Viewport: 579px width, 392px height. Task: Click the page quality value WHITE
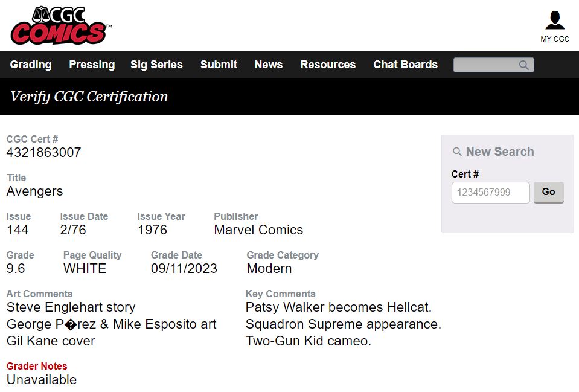coord(85,269)
